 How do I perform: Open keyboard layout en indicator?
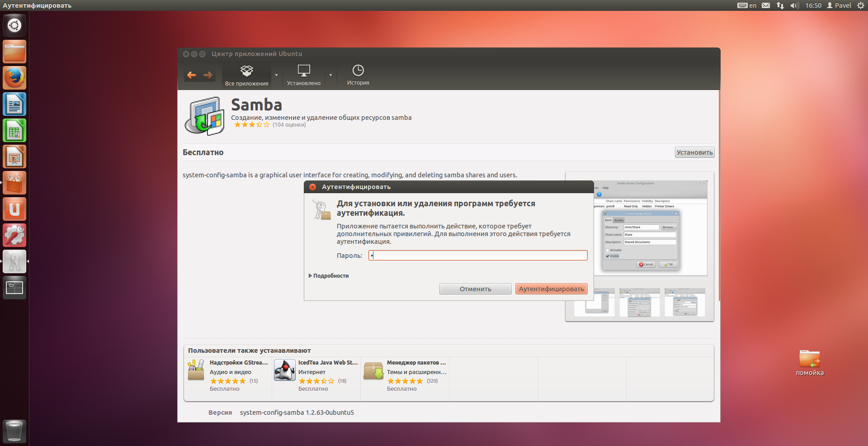click(x=747, y=5)
